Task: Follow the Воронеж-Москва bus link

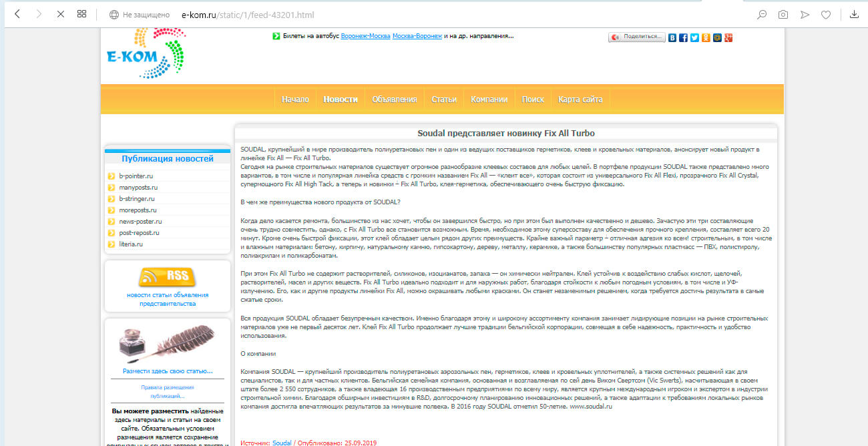Action: coord(365,36)
